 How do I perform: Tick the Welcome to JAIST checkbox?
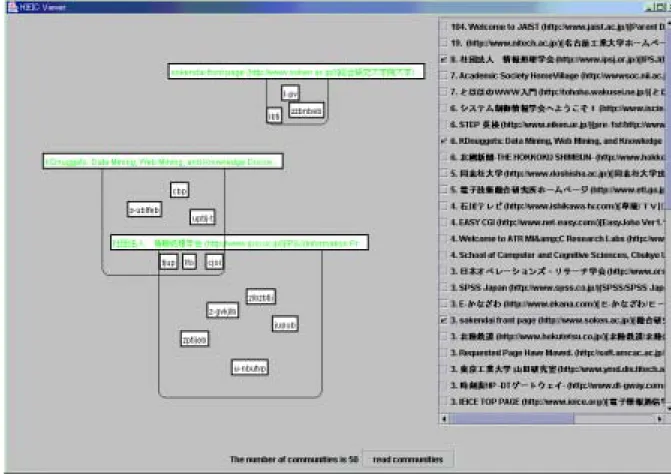(x=444, y=27)
